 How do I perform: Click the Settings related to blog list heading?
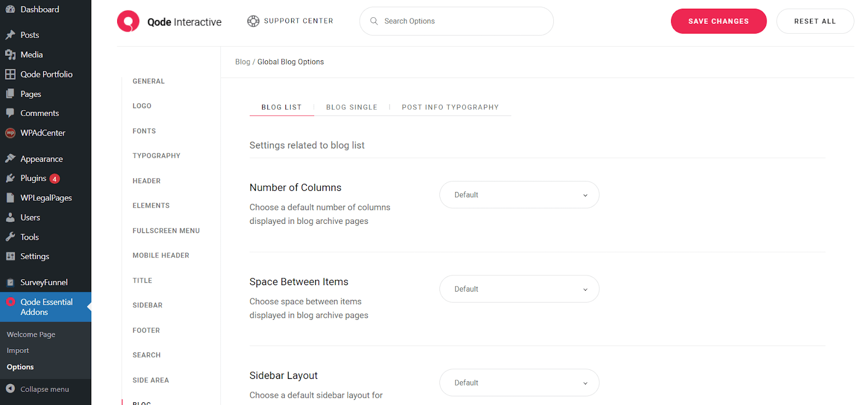point(307,145)
